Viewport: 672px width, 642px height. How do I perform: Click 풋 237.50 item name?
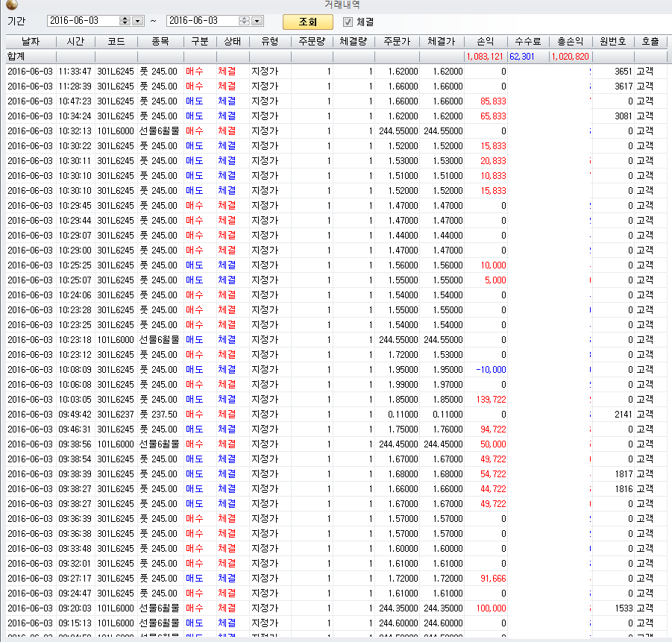pos(158,415)
